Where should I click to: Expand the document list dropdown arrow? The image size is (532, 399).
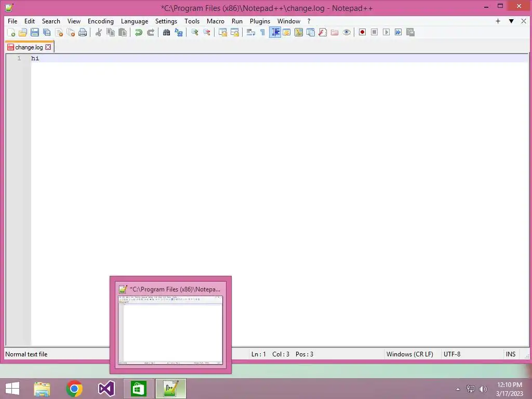tap(511, 21)
